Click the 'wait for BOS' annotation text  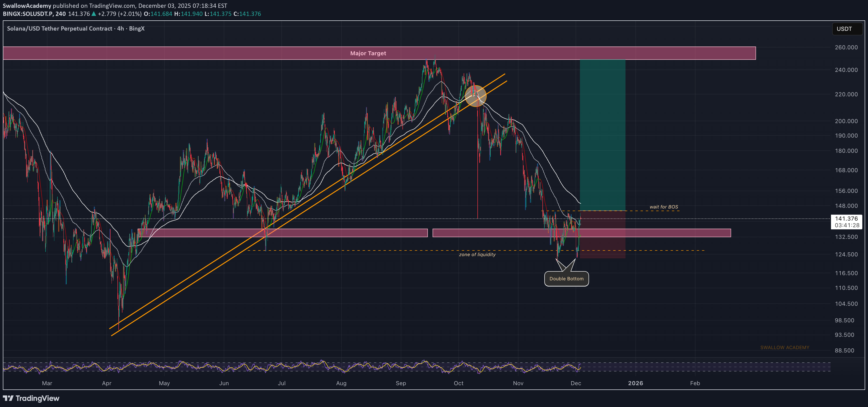click(663, 207)
